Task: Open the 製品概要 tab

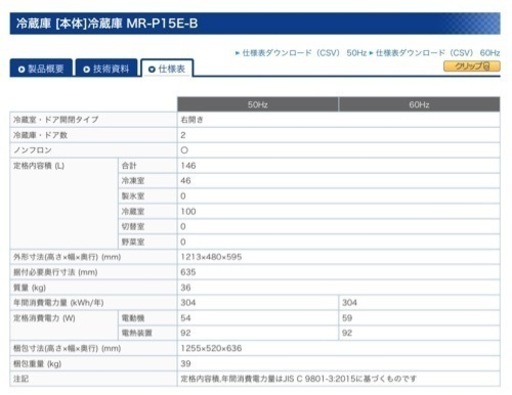Action: [41, 68]
